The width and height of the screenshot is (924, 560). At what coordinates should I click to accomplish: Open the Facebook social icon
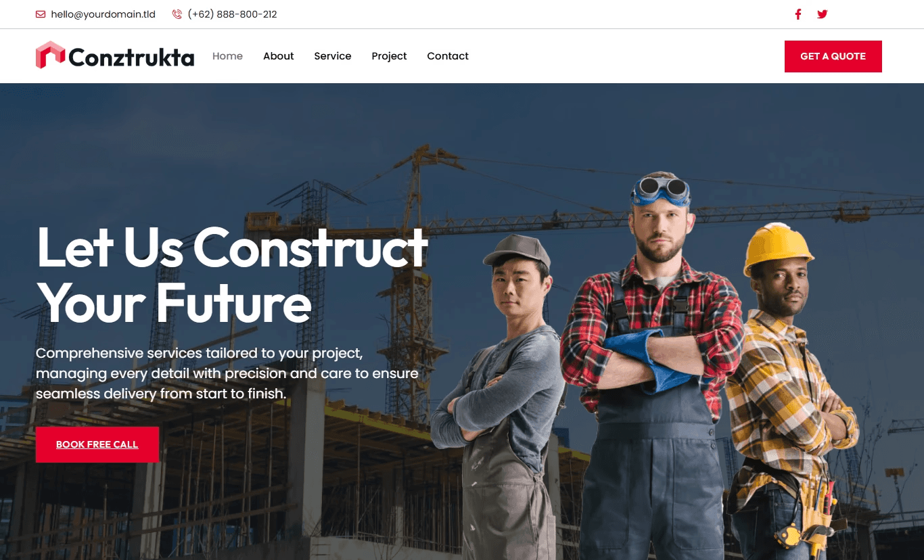point(798,14)
